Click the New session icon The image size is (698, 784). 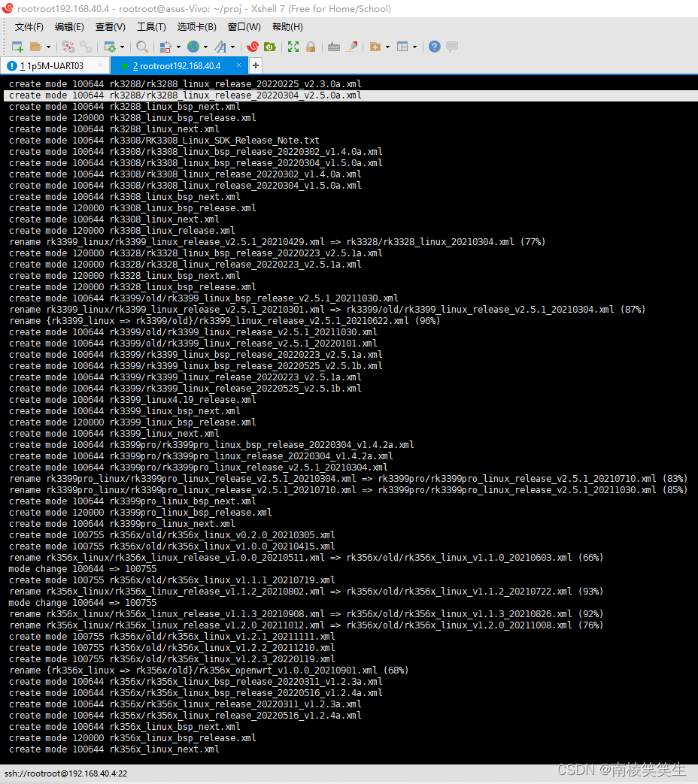pos(17,47)
